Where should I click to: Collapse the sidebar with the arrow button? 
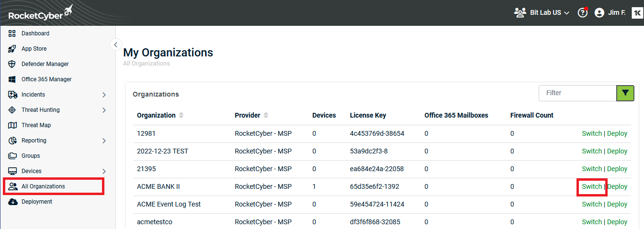[x=115, y=44]
